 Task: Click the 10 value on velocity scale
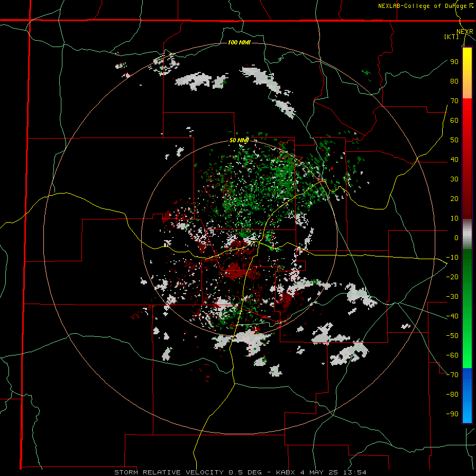[454, 218]
